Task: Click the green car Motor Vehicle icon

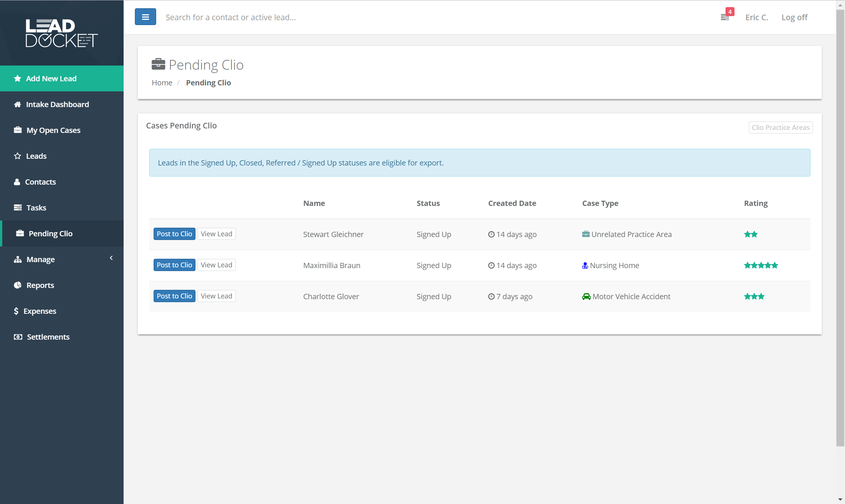Action: coord(586,297)
